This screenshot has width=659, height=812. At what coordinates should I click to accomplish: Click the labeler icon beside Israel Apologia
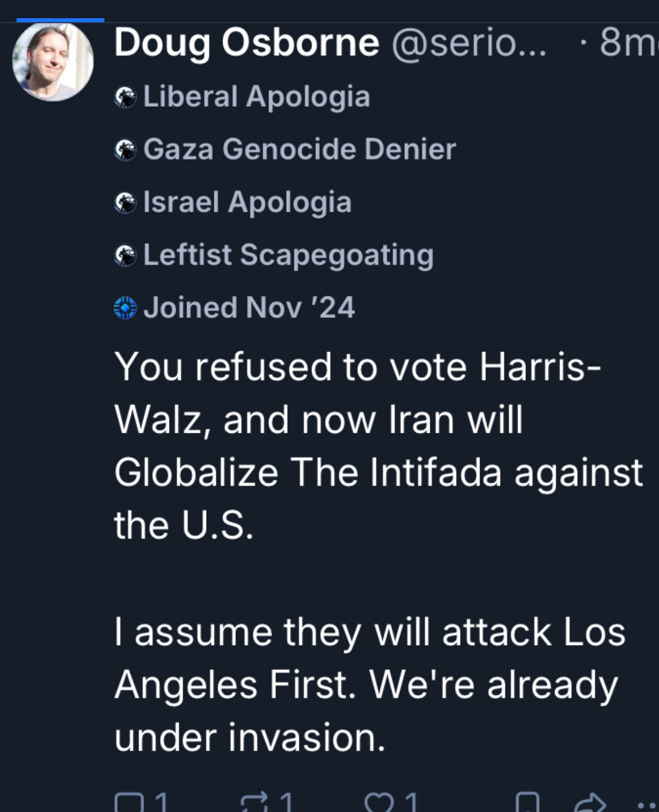(125, 203)
